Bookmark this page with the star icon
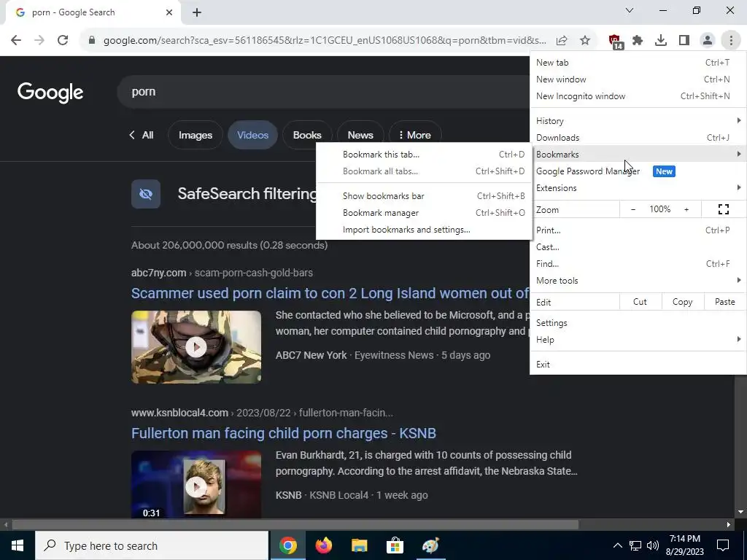Viewport: 747px width, 560px height. pyautogui.click(x=585, y=41)
